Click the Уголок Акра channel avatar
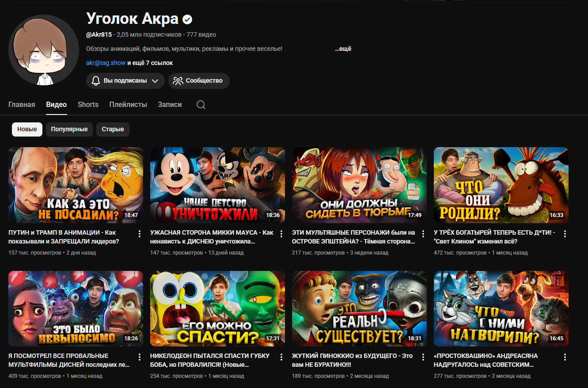 [44, 49]
